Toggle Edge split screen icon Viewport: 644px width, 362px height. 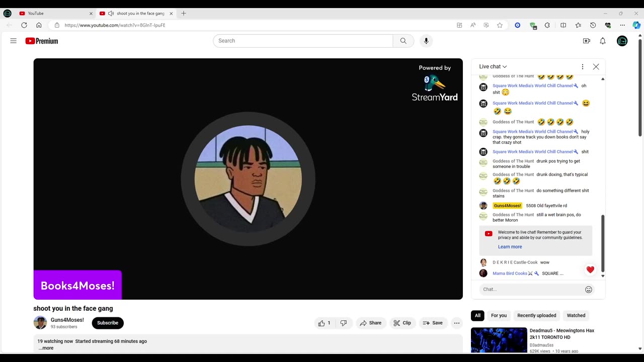click(x=563, y=25)
